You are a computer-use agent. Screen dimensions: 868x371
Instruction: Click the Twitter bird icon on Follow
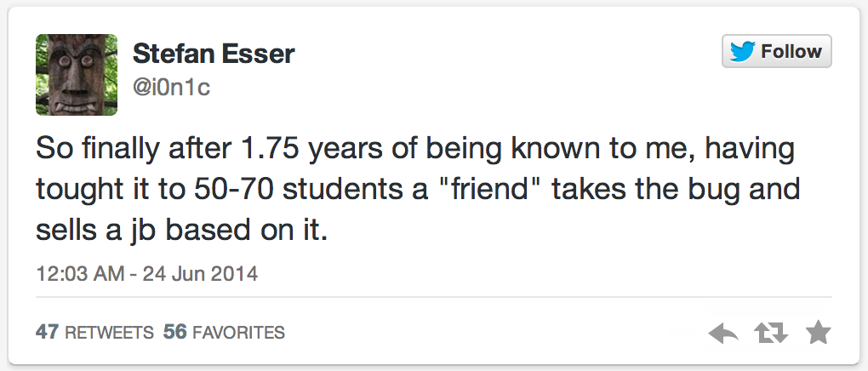pos(742,52)
